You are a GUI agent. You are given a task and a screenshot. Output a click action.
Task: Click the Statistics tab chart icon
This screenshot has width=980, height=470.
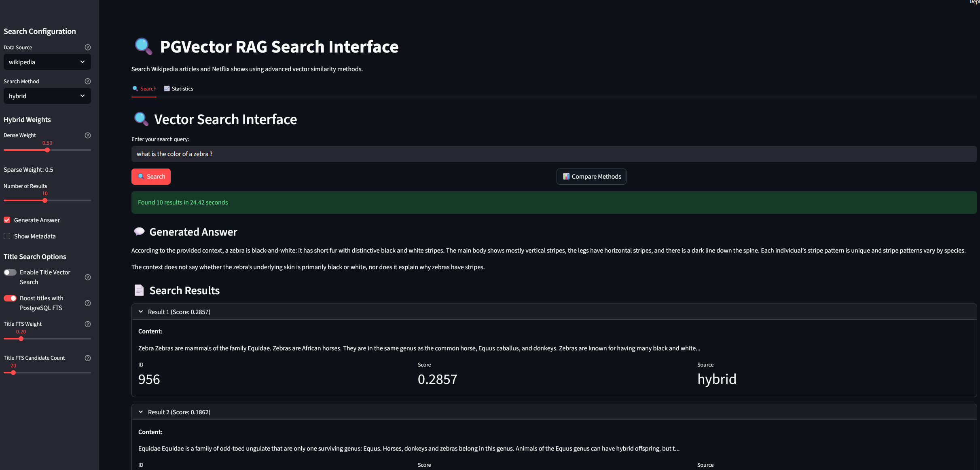pyautogui.click(x=167, y=89)
